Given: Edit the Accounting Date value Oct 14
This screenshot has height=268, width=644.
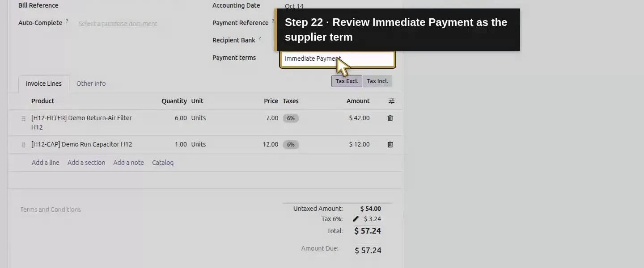Looking at the screenshot, I should pos(294,6).
